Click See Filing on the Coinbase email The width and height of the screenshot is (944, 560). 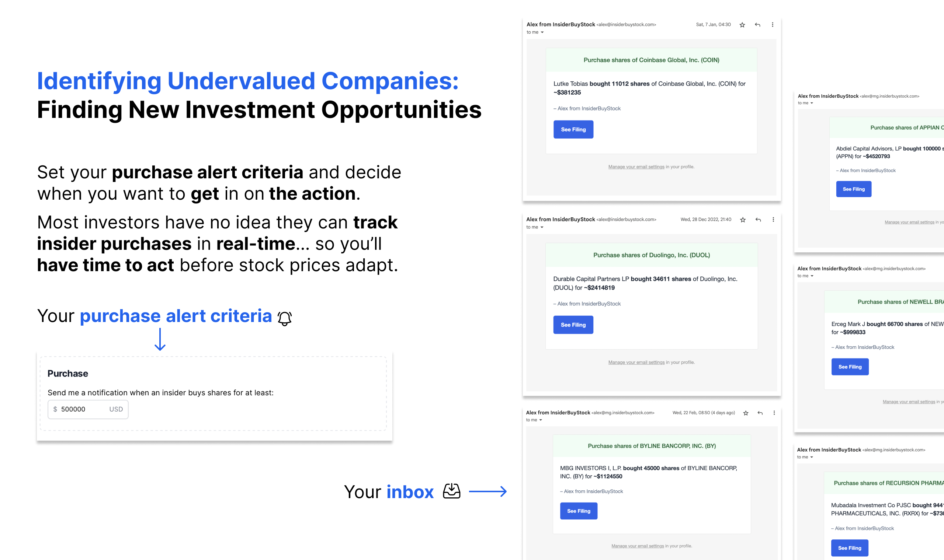coord(573,129)
